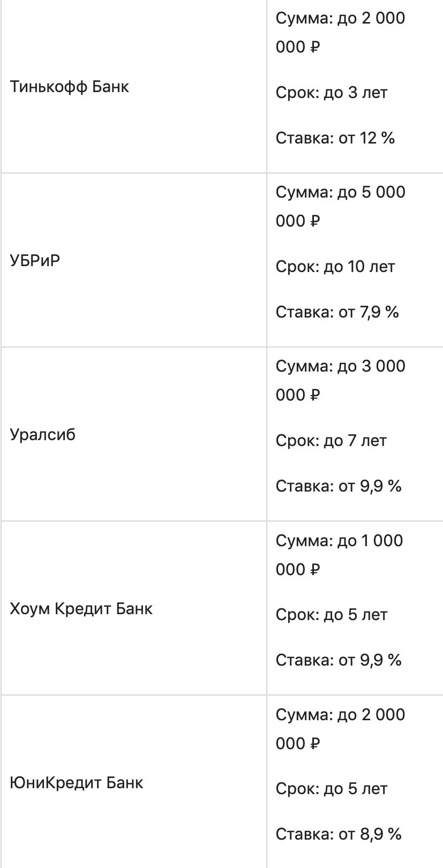This screenshot has height=868, width=443.
Task: Click the Тинькофф Банк name cell
Action: pos(70,87)
